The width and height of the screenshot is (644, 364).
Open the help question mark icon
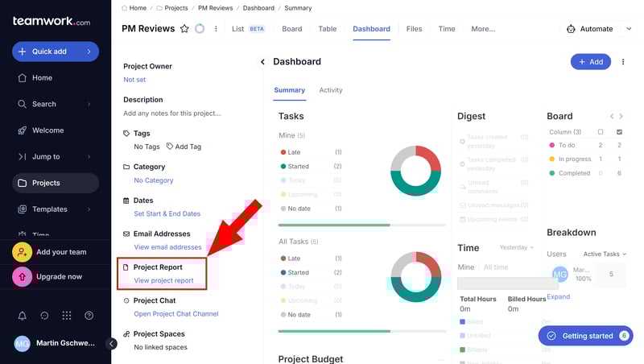click(89, 316)
